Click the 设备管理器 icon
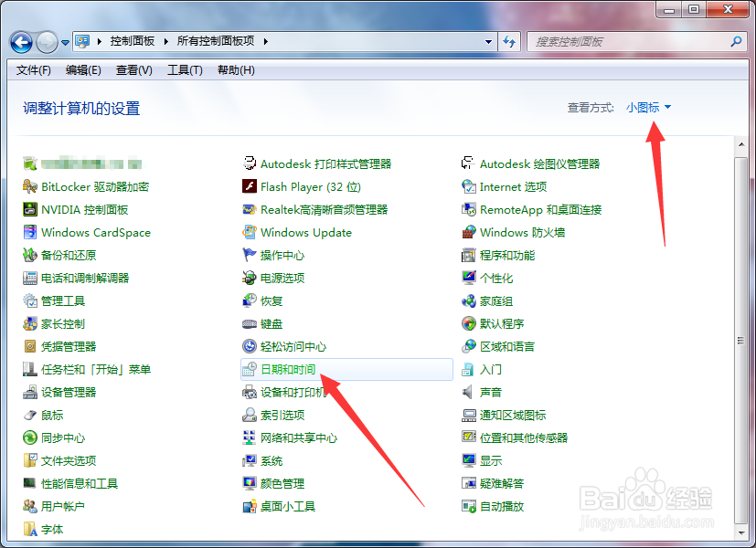The image size is (756, 548). pos(30,393)
